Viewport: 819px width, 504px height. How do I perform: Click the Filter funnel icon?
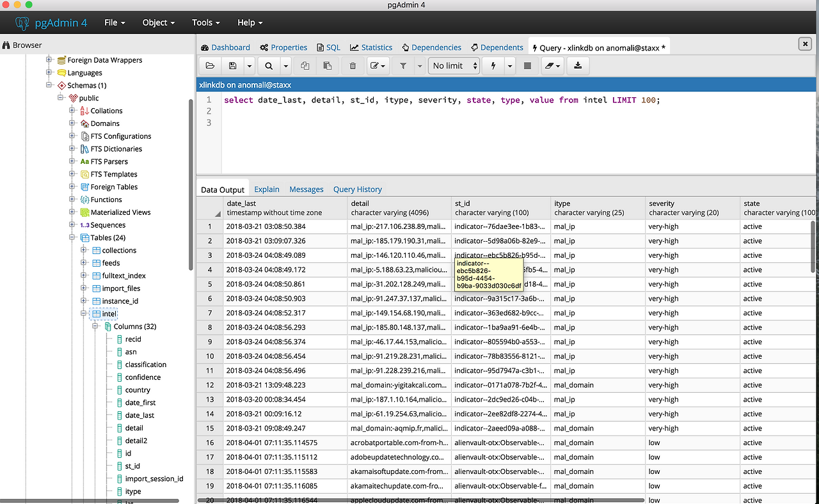pyautogui.click(x=403, y=66)
